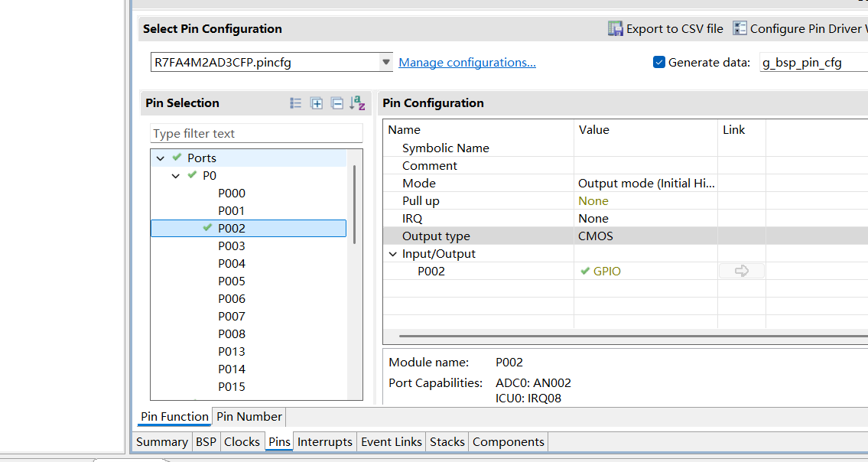868x462 pixels.
Task: Open the Stacks tab
Action: (447, 442)
